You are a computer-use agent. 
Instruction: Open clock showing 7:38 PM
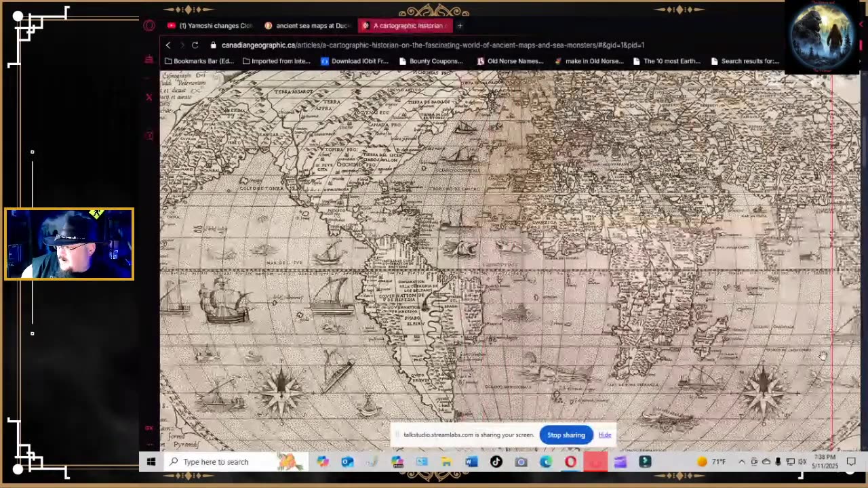(825, 462)
